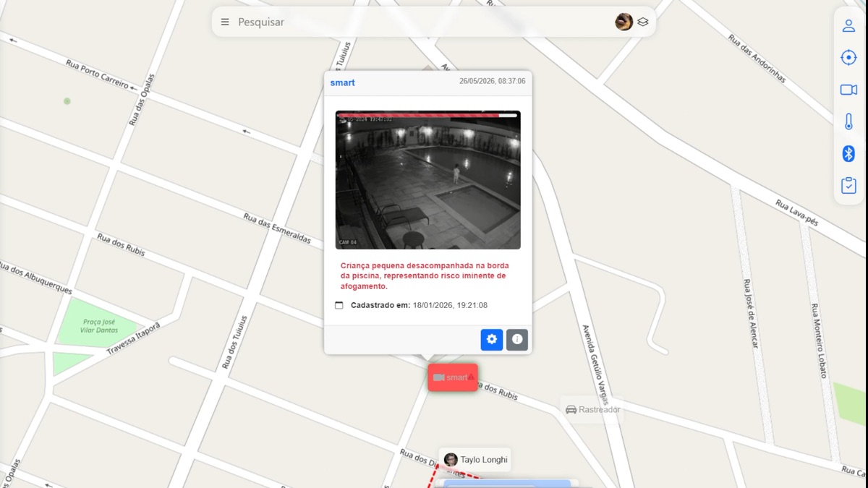Screen dimensions: 868x488
Task: Select the red smart camera marker
Action: point(453,377)
